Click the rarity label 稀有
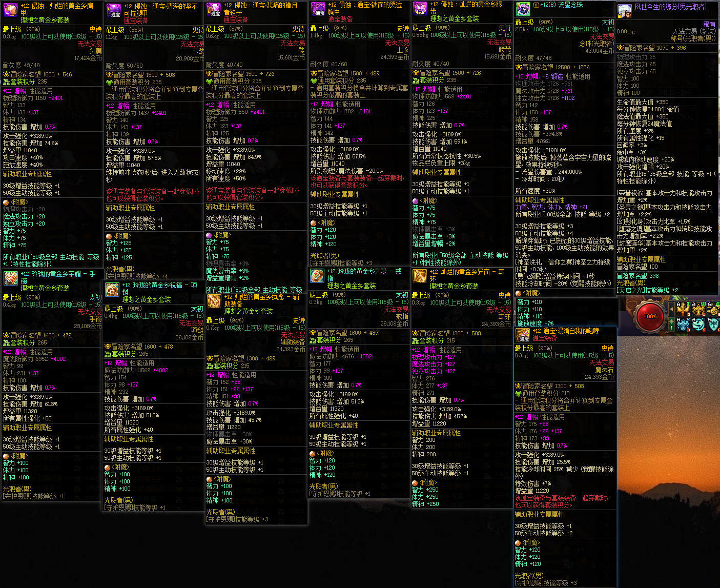720x588 pixels. (x=710, y=24)
